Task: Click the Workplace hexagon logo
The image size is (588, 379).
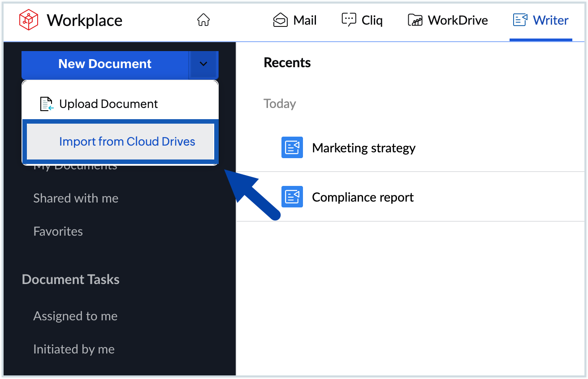Action: coord(28,19)
